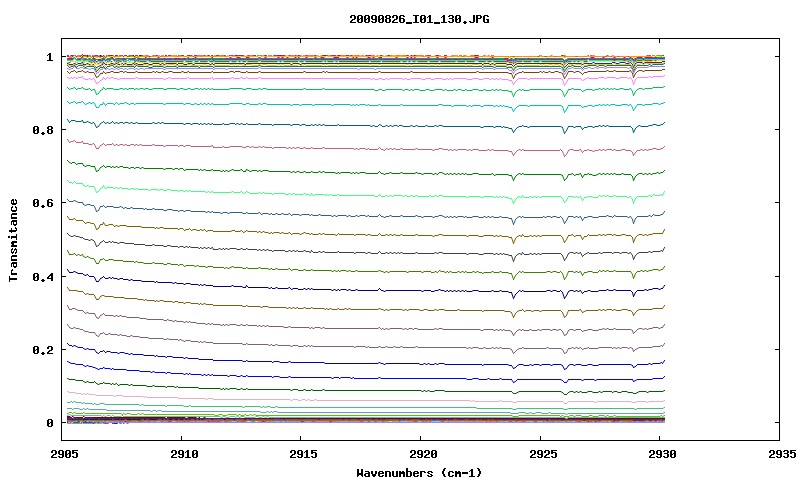800x480 pixels.
Task: Click the Transmittance y-axis label
Action: [x=13, y=240]
